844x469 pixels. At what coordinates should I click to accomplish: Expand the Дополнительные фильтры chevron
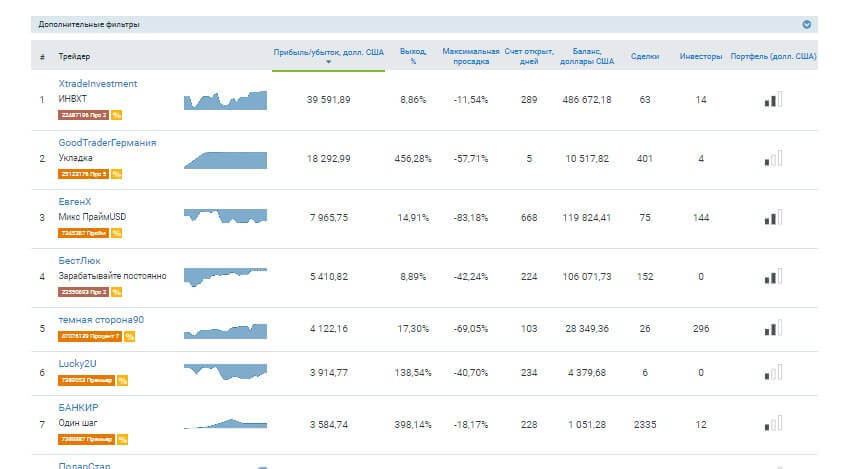[x=807, y=24]
